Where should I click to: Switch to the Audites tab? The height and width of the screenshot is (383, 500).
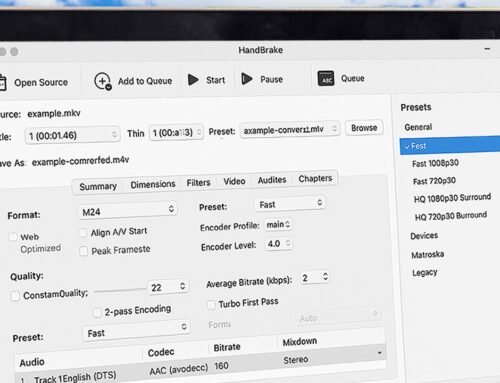coord(272,180)
